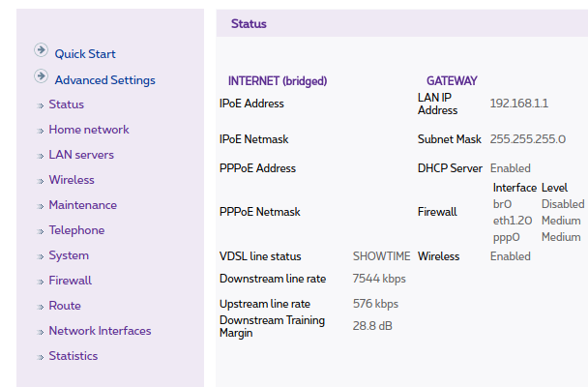Click the arrow icon beside Advanced Settings
Viewport: 588px width, 387px height.
pyautogui.click(x=41, y=76)
